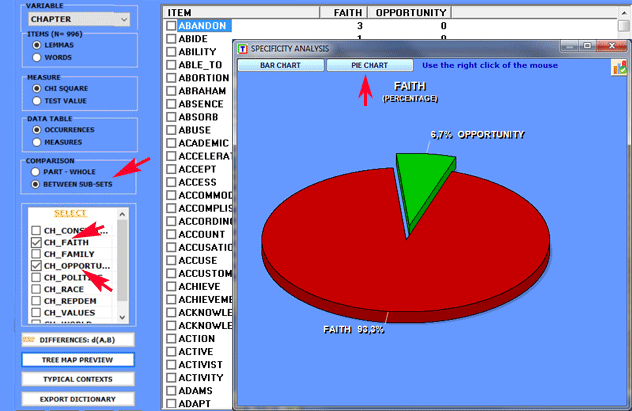Check the ABORTION item checkbox
The height and width of the screenshot is (411, 632).
point(171,78)
